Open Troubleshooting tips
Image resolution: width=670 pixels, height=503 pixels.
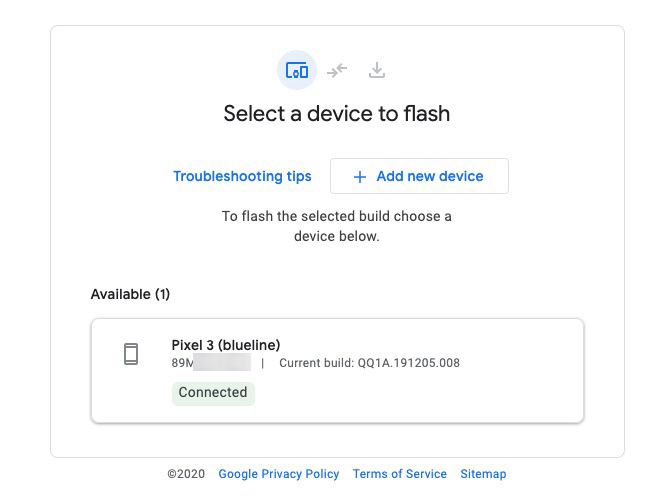242,176
